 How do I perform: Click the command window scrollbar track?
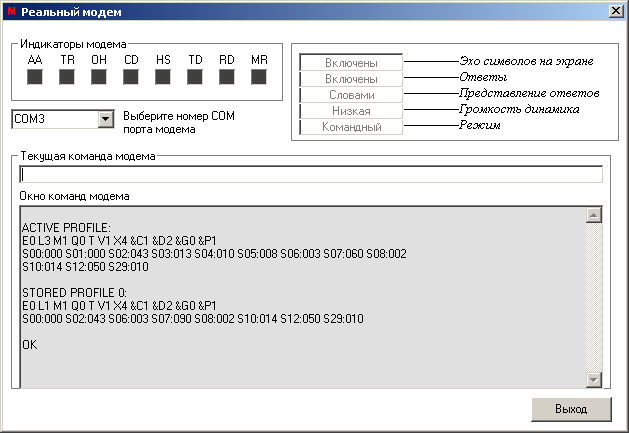(594, 297)
